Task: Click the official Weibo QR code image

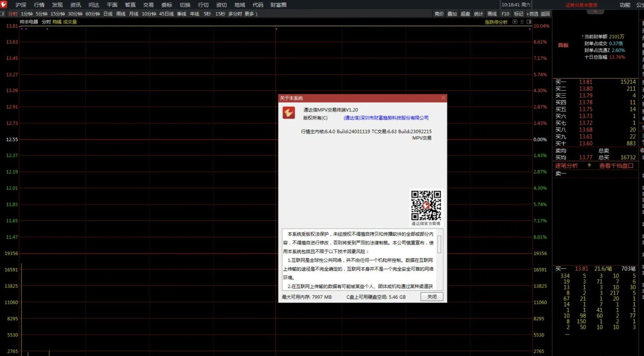Action: pos(426,205)
